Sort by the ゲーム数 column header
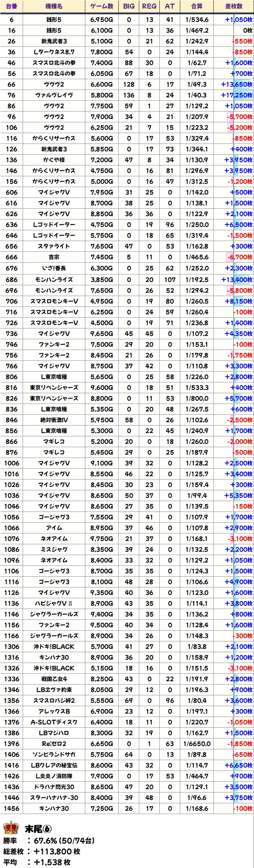254x868 pixels. pyautogui.click(x=101, y=6)
